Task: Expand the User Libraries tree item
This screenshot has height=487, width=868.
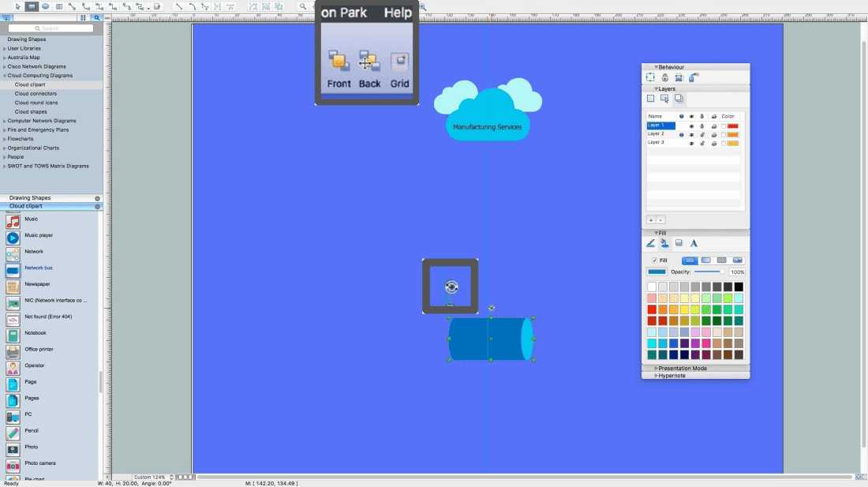Action: click(5, 49)
